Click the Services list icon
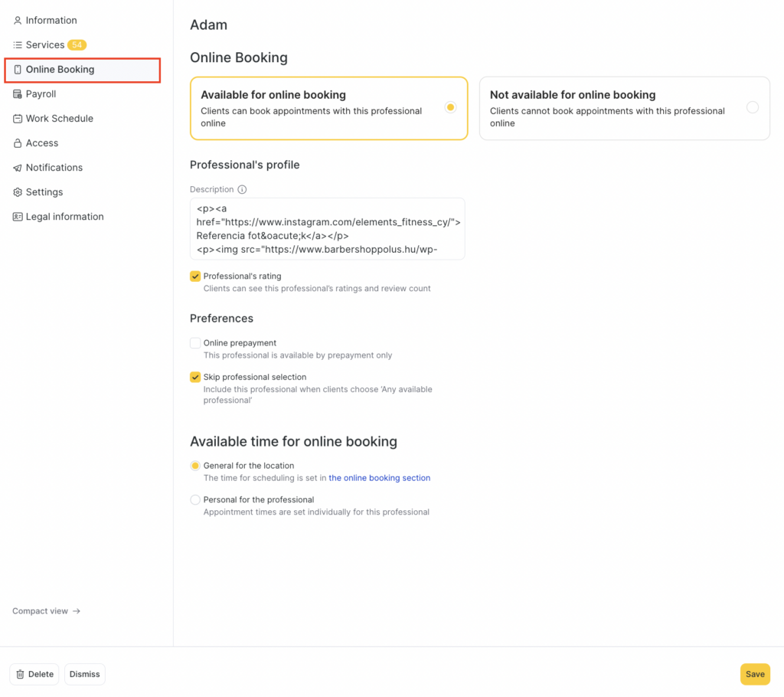784x697 pixels. pyautogui.click(x=18, y=45)
